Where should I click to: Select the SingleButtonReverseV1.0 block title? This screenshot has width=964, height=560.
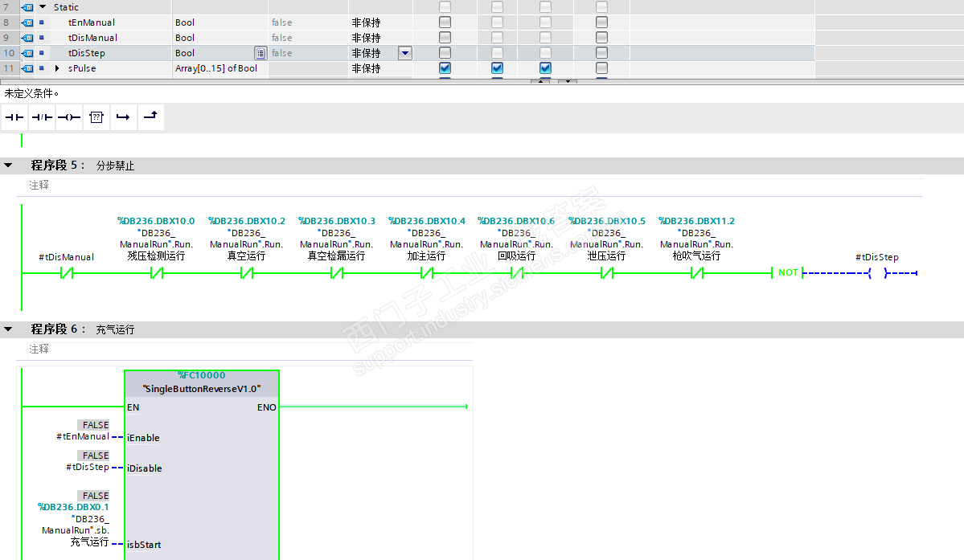point(202,389)
